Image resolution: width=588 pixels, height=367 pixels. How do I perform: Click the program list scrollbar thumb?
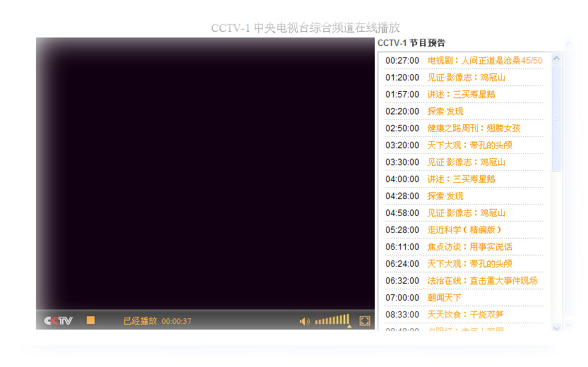click(556, 118)
